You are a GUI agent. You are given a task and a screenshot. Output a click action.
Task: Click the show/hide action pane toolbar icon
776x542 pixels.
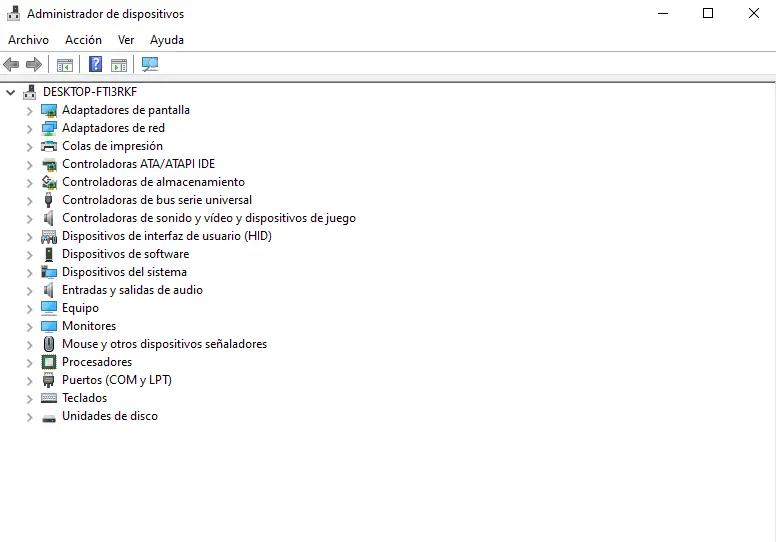point(119,65)
